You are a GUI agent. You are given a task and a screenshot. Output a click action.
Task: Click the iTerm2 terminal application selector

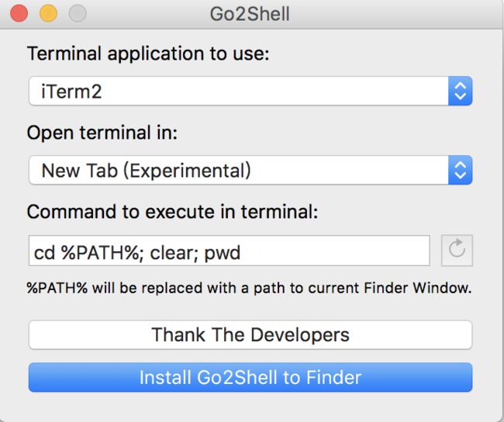[x=250, y=91]
